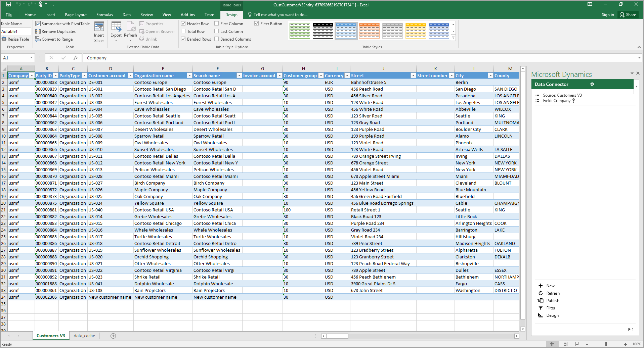
Task: Switch to Page Break Preview in status bar
Action: click(x=578, y=344)
